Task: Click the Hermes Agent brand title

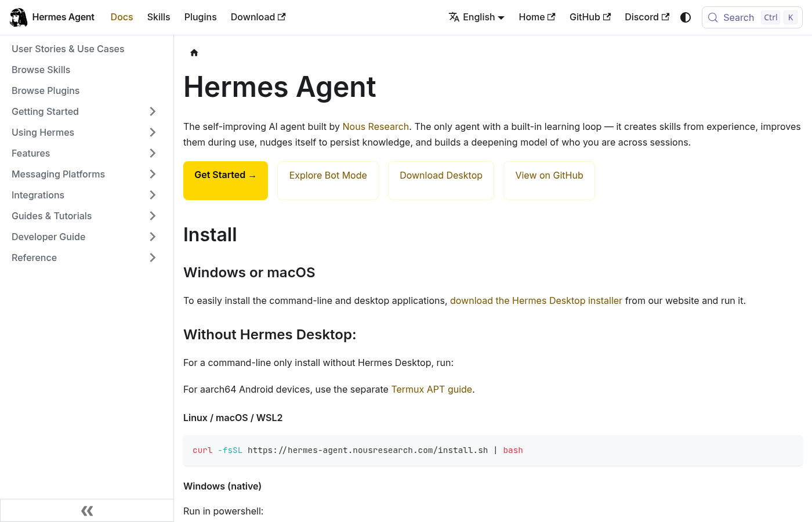Action: pyautogui.click(x=63, y=17)
